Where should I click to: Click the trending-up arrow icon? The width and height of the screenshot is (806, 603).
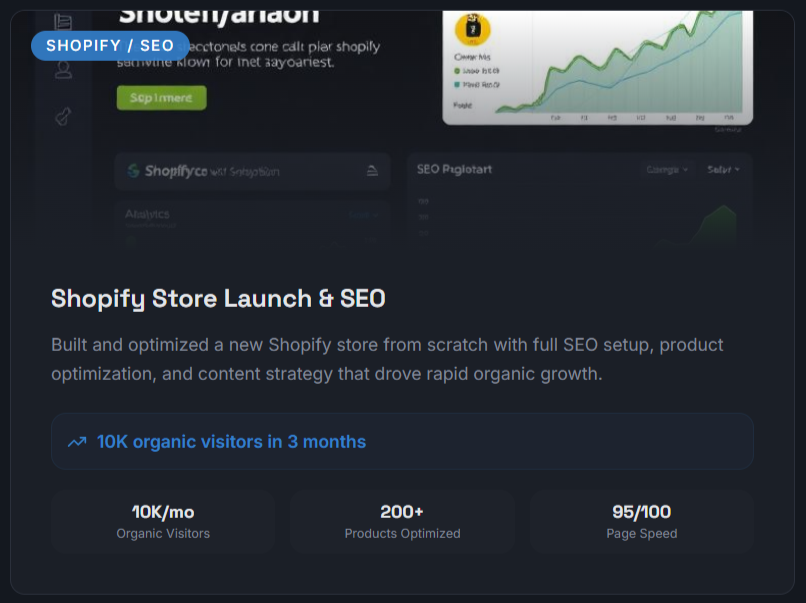[77, 442]
